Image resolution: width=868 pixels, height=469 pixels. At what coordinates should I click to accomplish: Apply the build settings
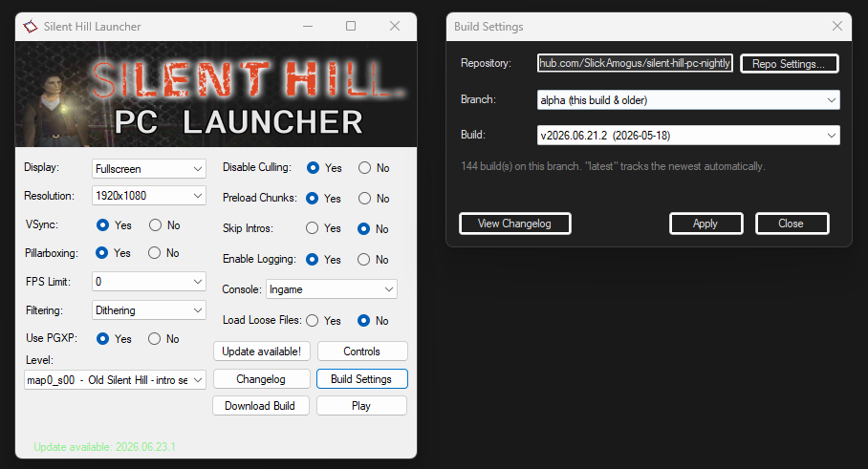click(x=705, y=224)
